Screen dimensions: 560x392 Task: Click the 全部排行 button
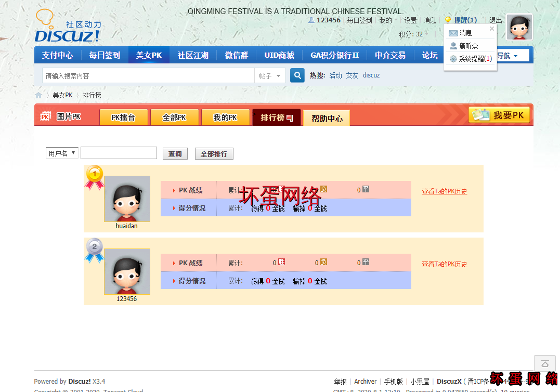[x=214, y=154]
